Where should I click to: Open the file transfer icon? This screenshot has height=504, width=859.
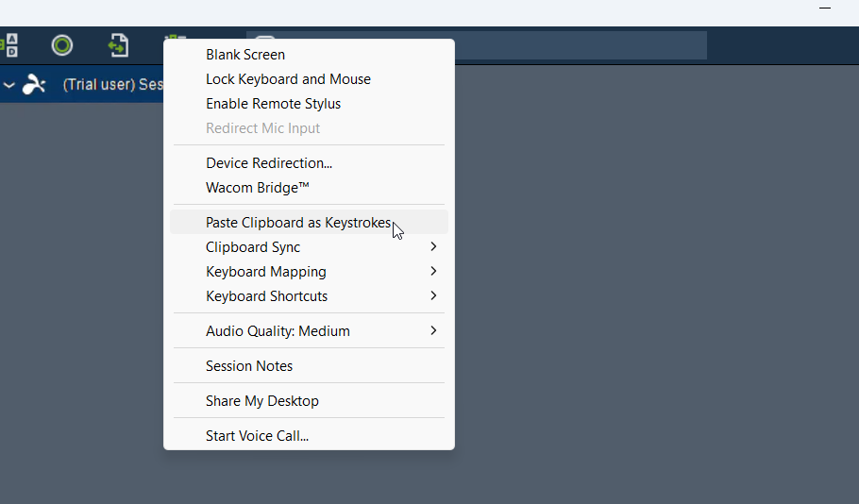point(118,45)
